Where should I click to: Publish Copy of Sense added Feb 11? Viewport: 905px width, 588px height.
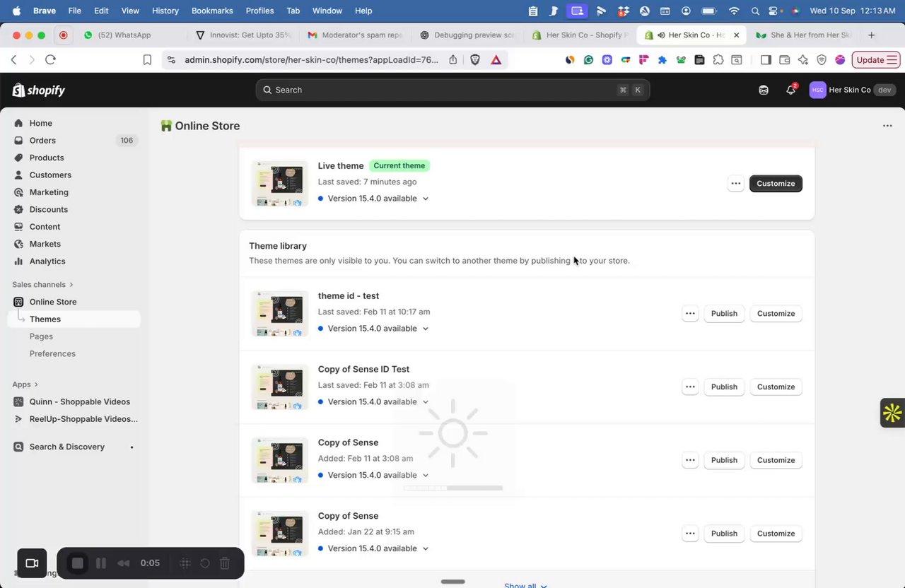[724, 461]
